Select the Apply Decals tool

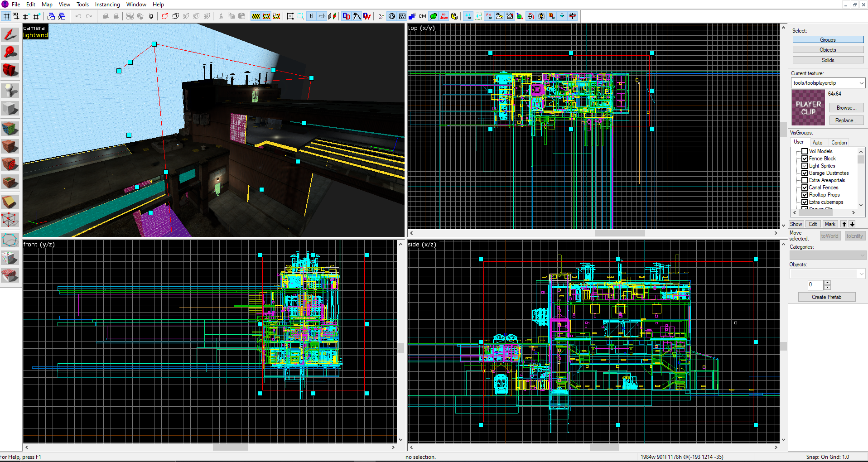coord(10,164)
